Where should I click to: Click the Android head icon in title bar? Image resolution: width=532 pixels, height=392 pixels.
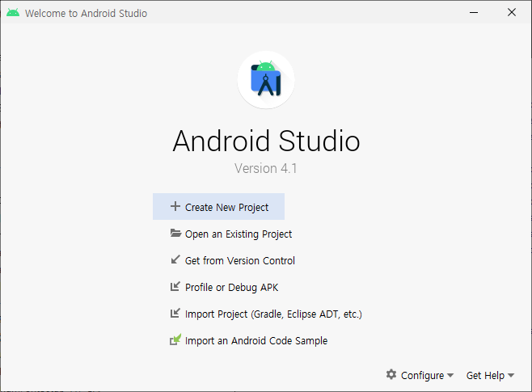[13, 13]
